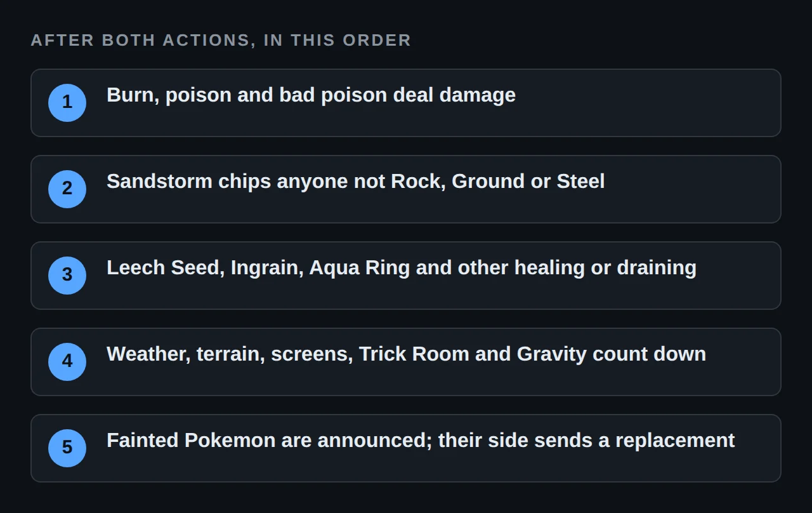Click the blue number 3 badge

coord(67,276)
